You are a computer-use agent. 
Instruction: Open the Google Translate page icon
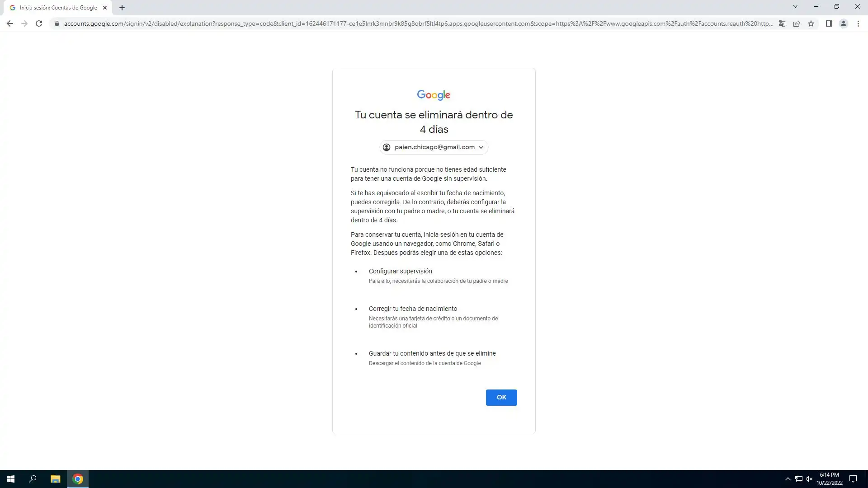click(782, 23)
